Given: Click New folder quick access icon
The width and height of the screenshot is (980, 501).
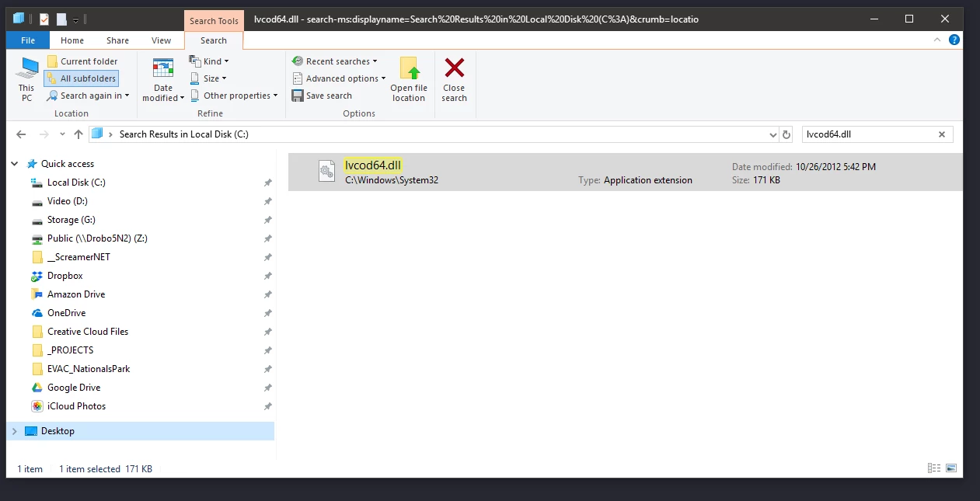Looking at the screenshot, I should (61, 19).
